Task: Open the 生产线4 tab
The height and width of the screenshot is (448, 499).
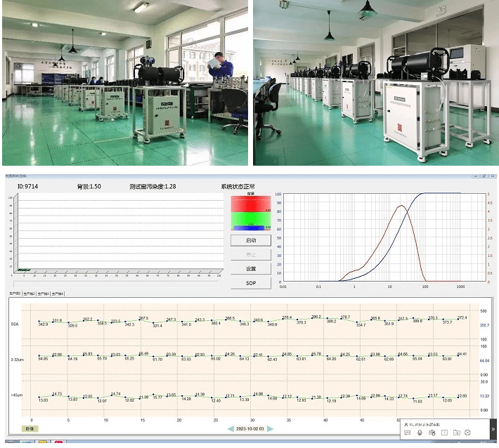Action: [58, 294]
